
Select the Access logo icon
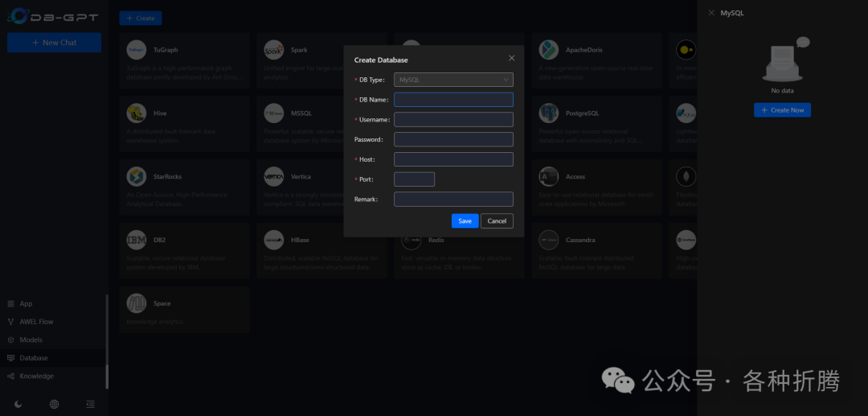(x=549, y=177)
